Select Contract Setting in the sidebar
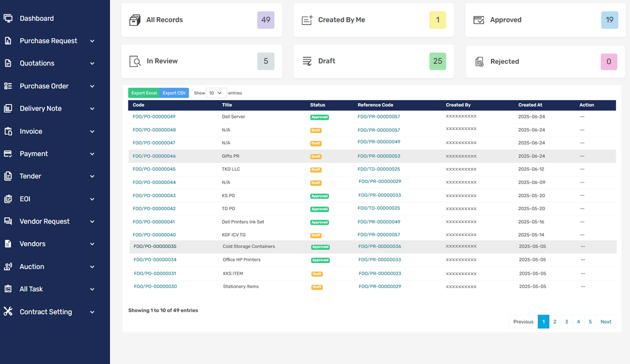630x364 pixels. click(46, 311)
